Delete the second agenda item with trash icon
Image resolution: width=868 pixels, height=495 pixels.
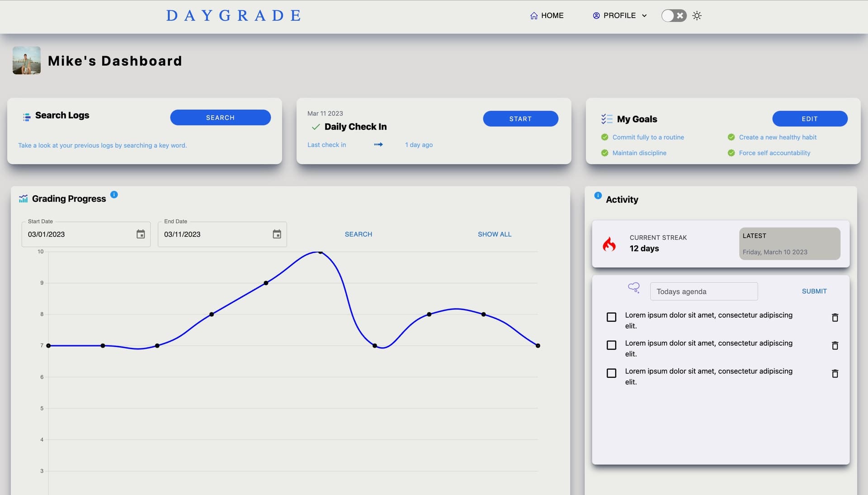[835, 346]
